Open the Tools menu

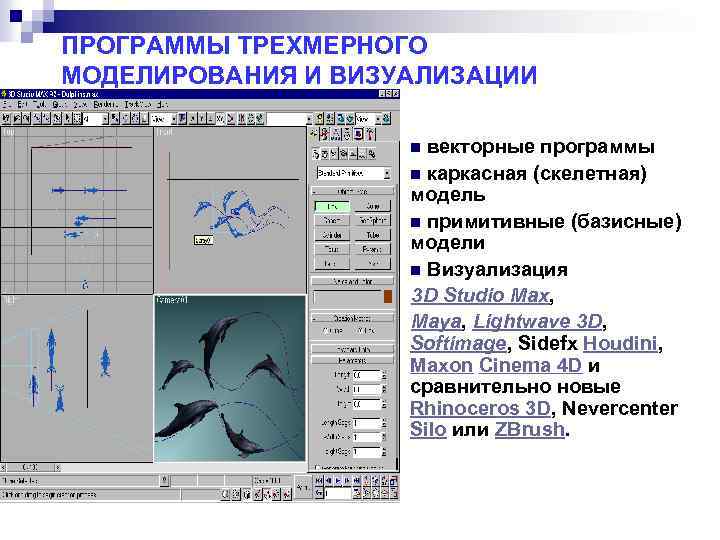(x=39, y=105)
